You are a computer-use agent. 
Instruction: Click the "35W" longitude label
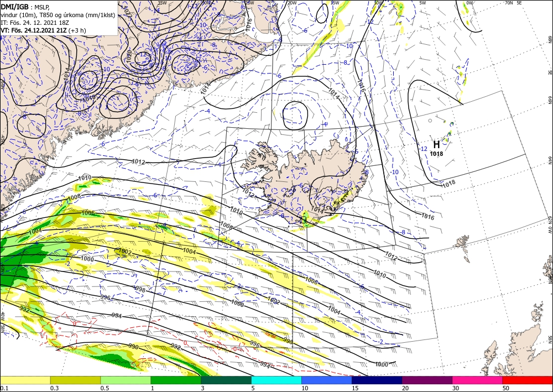point(162,3)
